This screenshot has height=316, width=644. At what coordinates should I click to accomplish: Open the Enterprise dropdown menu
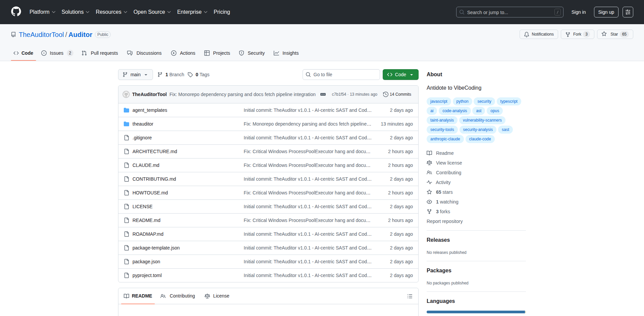pos(192,12)
